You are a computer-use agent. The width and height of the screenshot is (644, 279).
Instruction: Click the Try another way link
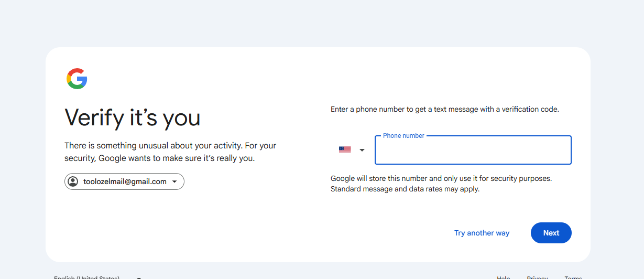(x=482, y=233)
